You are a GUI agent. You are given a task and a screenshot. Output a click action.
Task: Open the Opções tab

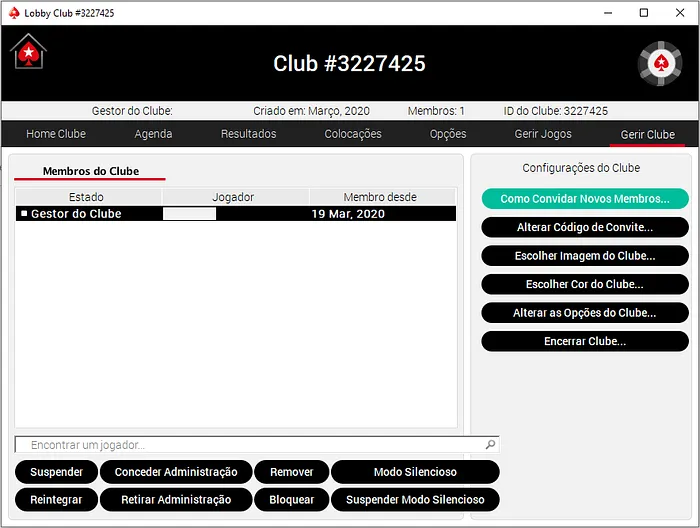[x=448, y=134]
